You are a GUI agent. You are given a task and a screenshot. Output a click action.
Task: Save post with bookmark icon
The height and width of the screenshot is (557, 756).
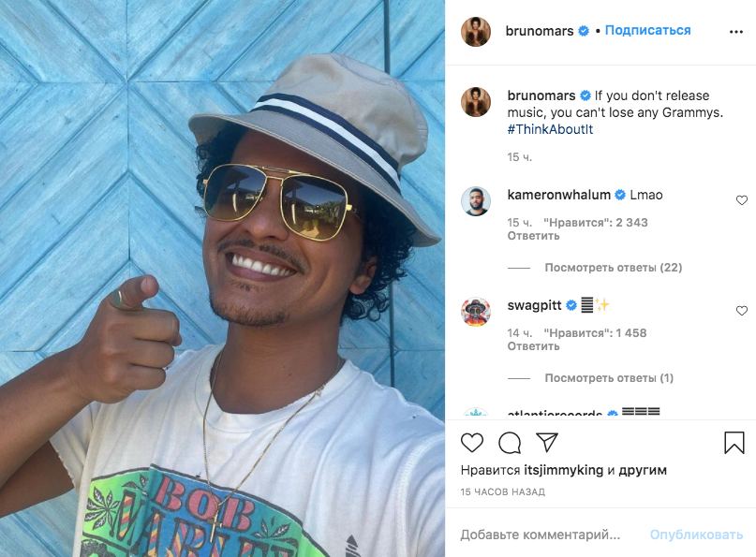coord(734,442)
